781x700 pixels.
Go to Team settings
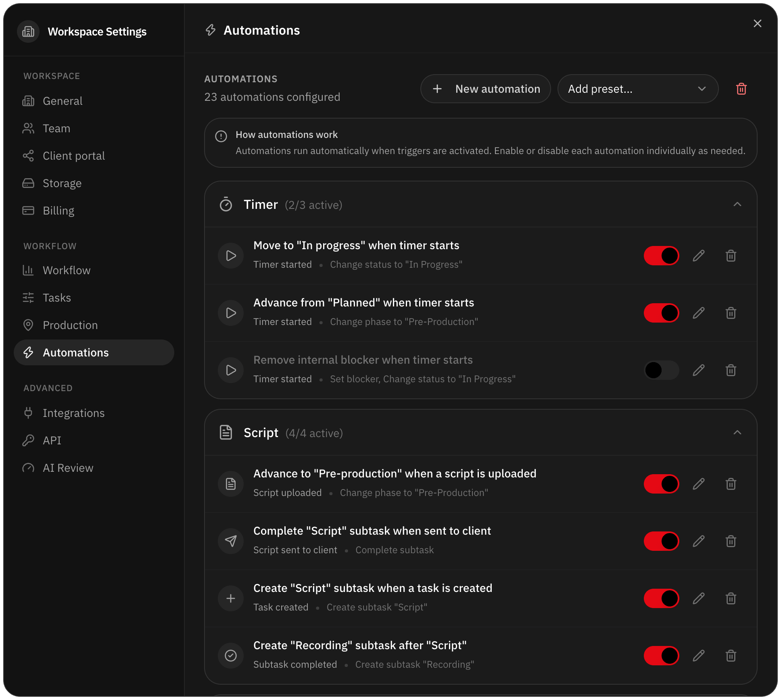pyautogui.click(x=94, y=128)
